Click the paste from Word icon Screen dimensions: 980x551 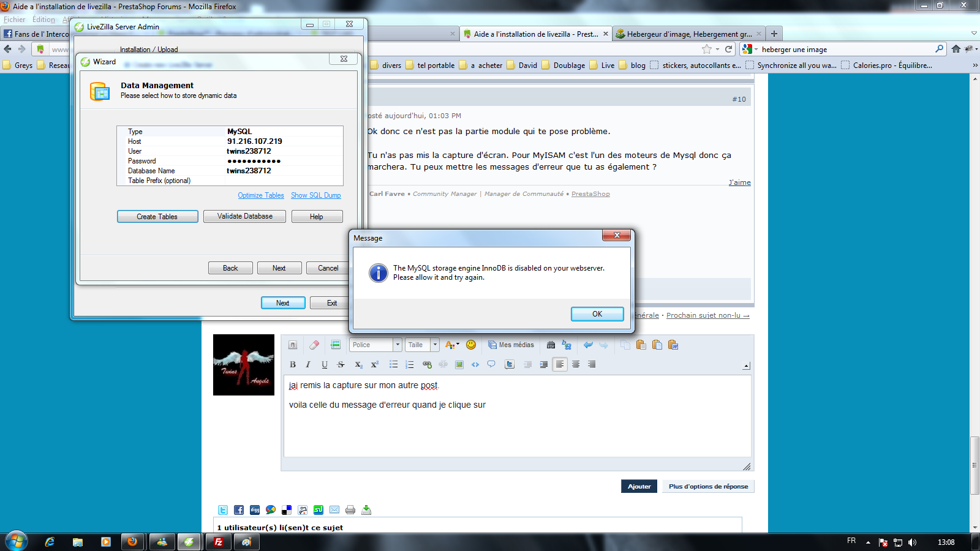click(x=673, y=345)
